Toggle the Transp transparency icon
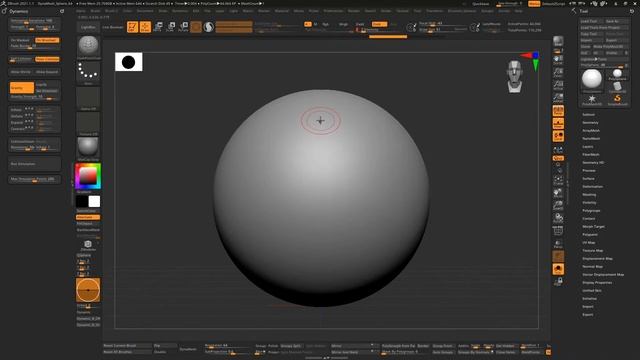 (558, 244)
